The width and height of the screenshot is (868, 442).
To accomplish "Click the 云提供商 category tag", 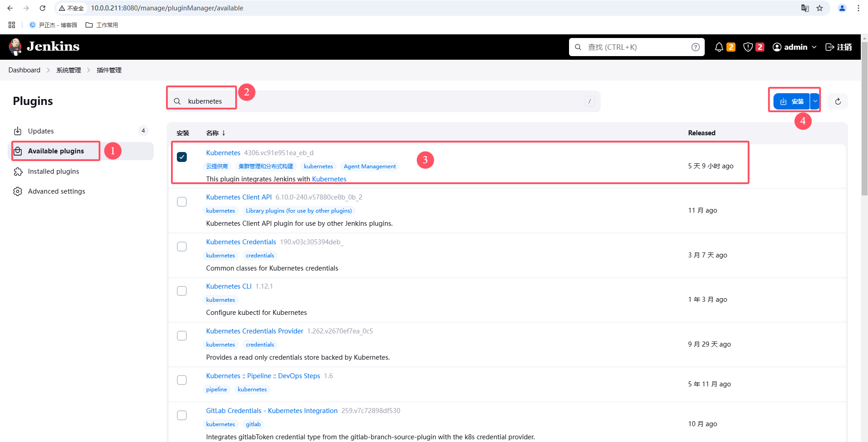I will [x=217, y=166].
